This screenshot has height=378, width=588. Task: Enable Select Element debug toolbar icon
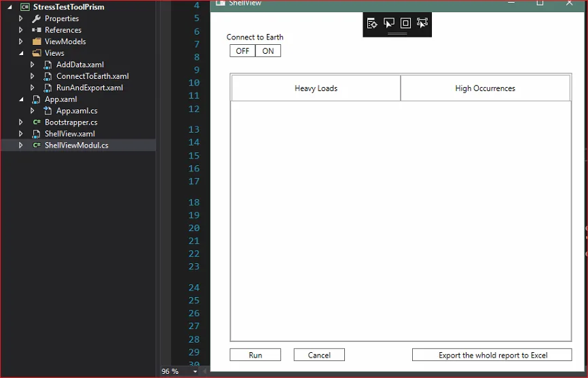(389, 23)
